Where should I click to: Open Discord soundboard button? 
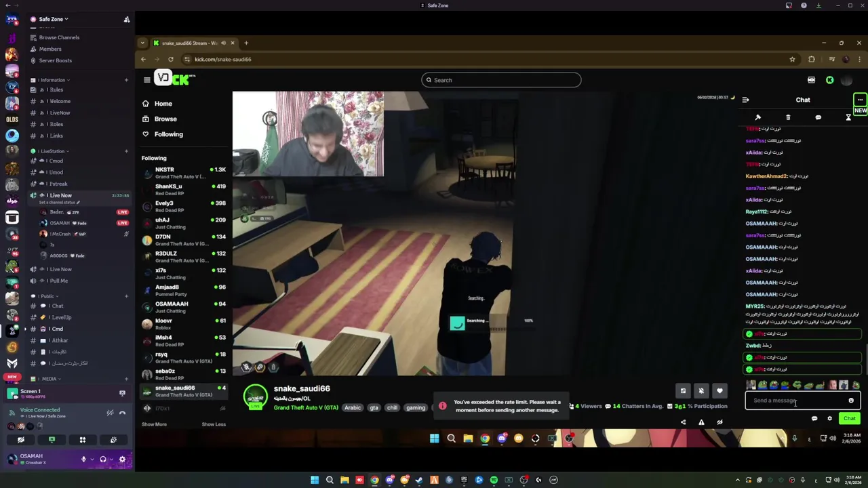coord(113,440)
